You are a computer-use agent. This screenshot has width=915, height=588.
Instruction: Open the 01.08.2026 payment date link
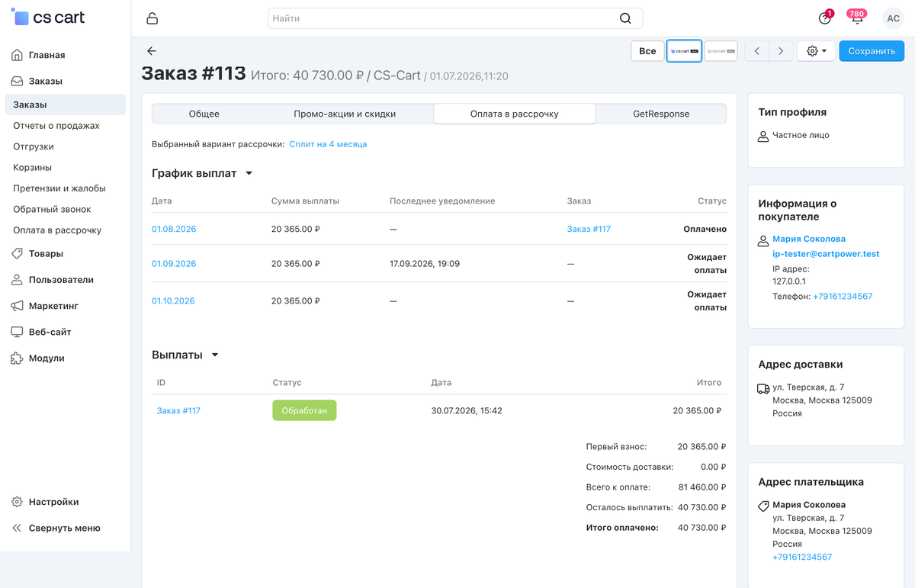174,229
